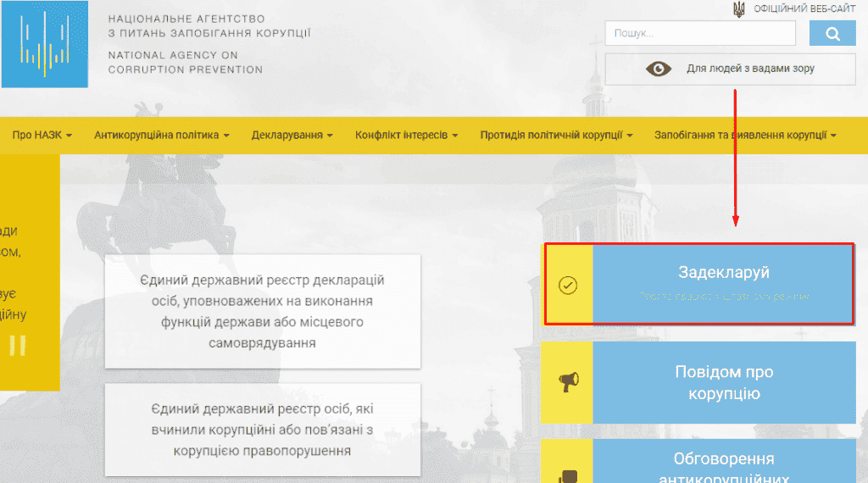868x483 pixels.
Task: Click the Пошук search input field
Action: pos(700,34)
